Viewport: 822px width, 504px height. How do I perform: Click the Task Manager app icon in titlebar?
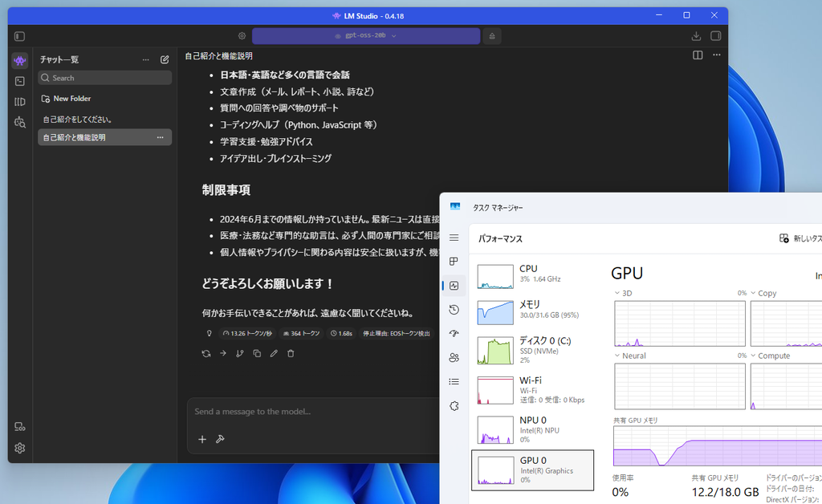tap(455, 207)
